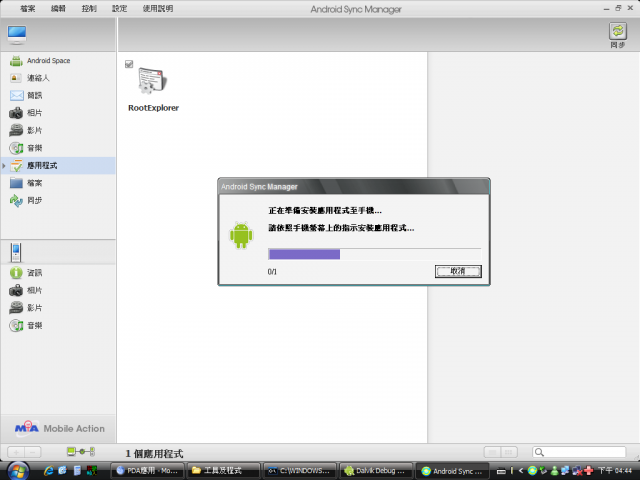The height and width of the screenshot is (480, 640).
Task: Click 取消 cancel button in the dialog
Action: click(458, 271)
